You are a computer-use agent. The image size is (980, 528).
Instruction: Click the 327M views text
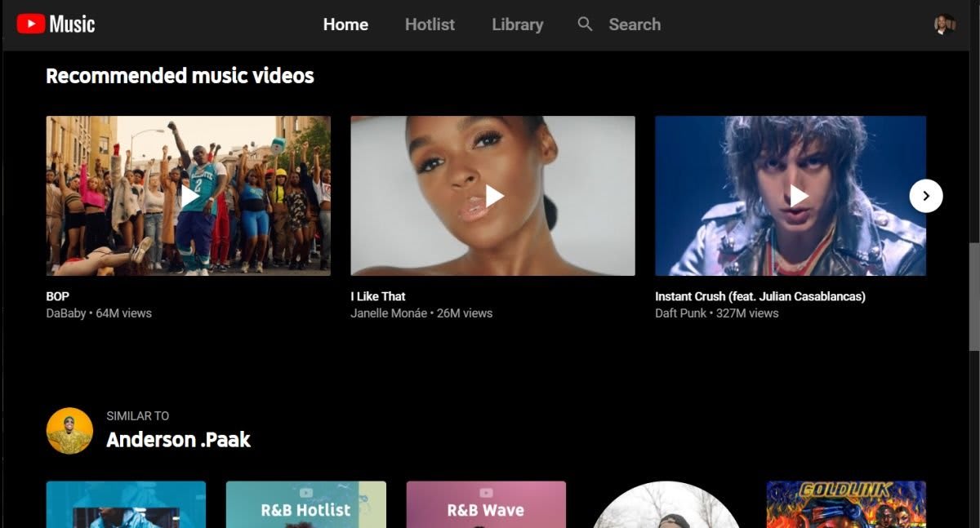coord(747,313)
